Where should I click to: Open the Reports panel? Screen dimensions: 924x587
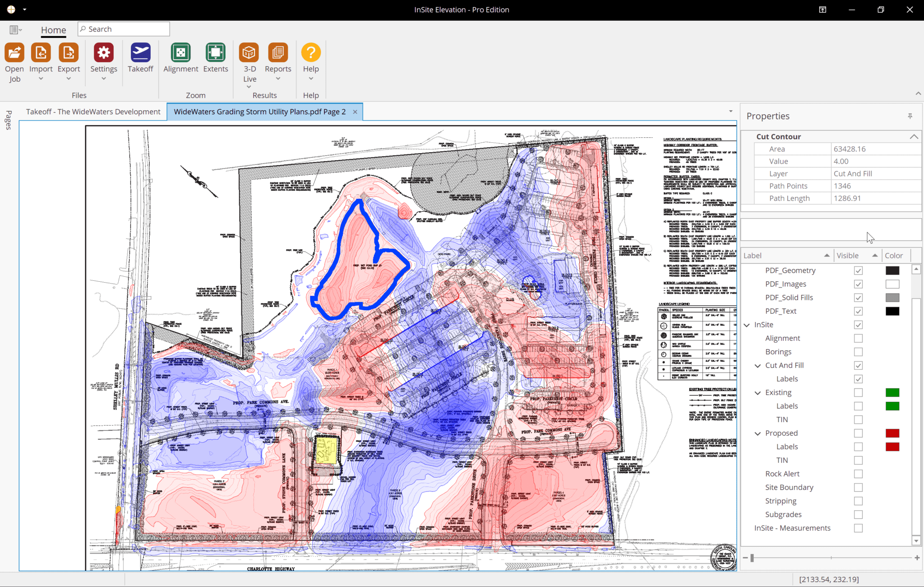click(x=277, y=59)
